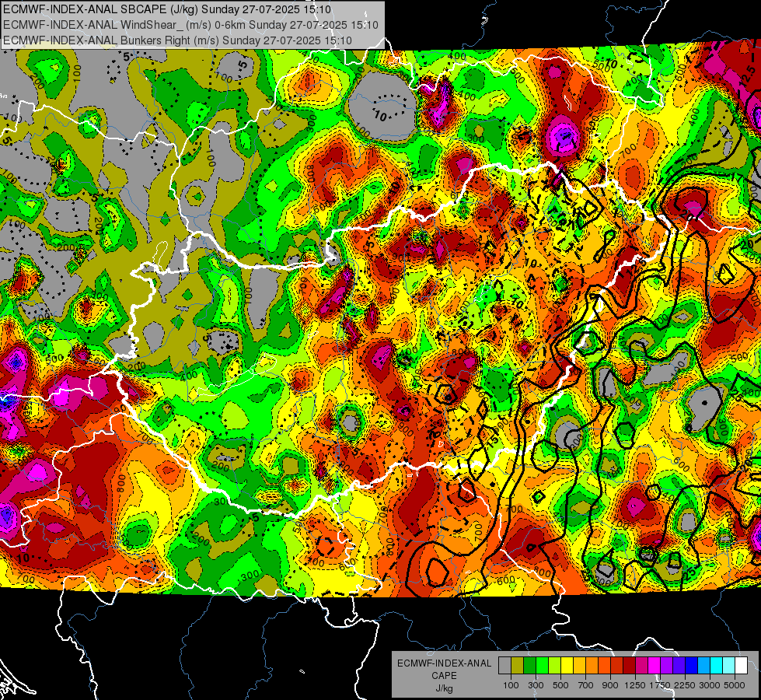Pick the sky blue swatch left of 3000
Screen dimensions: 761x700
[x=704, y=666]
